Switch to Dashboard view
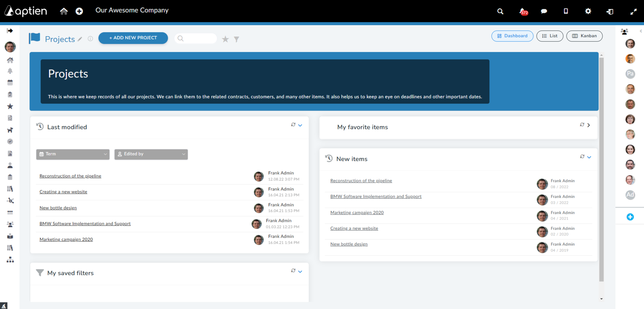The image size is (644, 309). point(512,36)
